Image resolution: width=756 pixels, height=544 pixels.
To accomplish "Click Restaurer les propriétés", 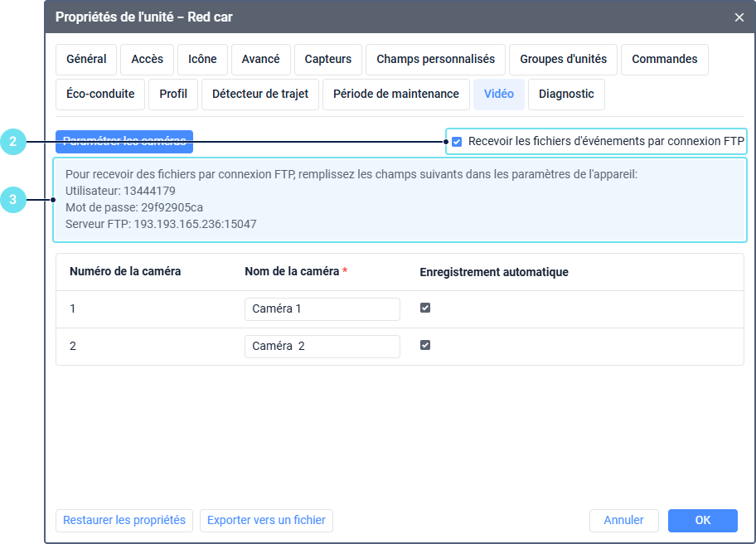I will pyautogui.click(x=124, y=521).
